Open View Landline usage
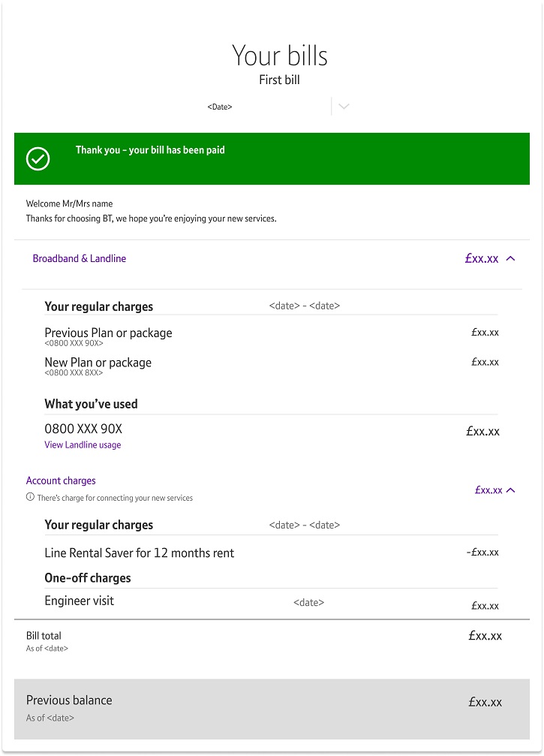This screenshot has width=544, height=756. (x=83, y=444)
